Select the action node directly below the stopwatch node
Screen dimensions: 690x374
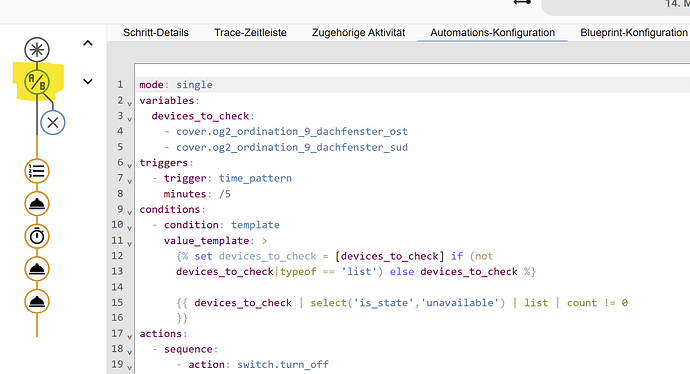tap(37, 269)
